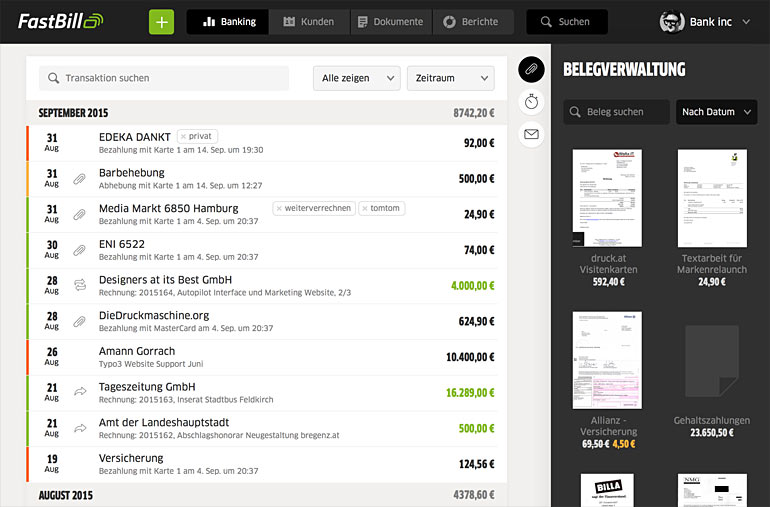Open the Dokumente tab
Viewport: 770px width, 507px height.
tap(391, 22)
